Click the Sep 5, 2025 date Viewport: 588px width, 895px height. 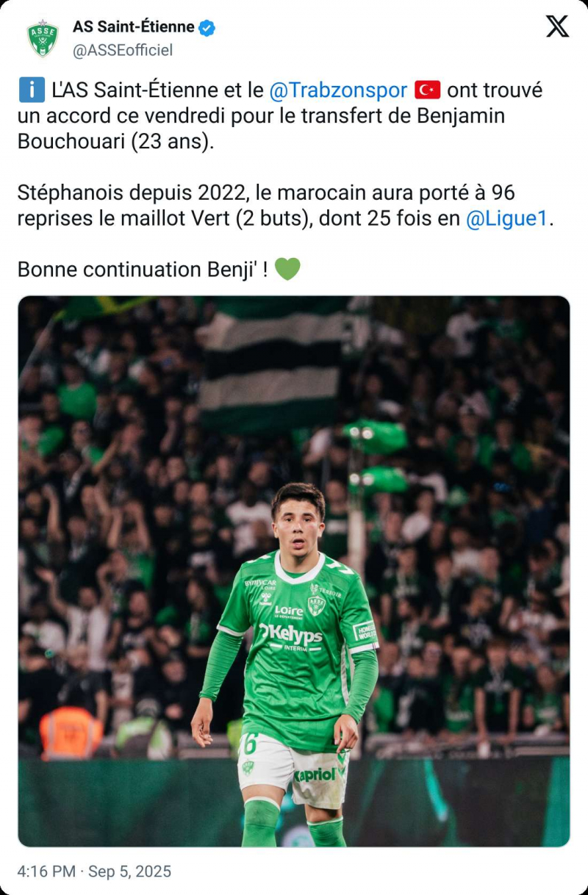tap(129, 871)
